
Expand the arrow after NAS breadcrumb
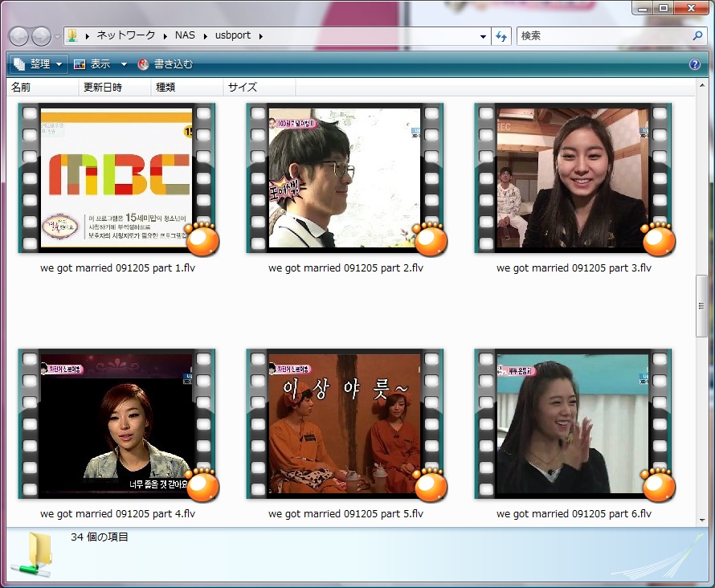pyautogui.click(x=205, y=36)
